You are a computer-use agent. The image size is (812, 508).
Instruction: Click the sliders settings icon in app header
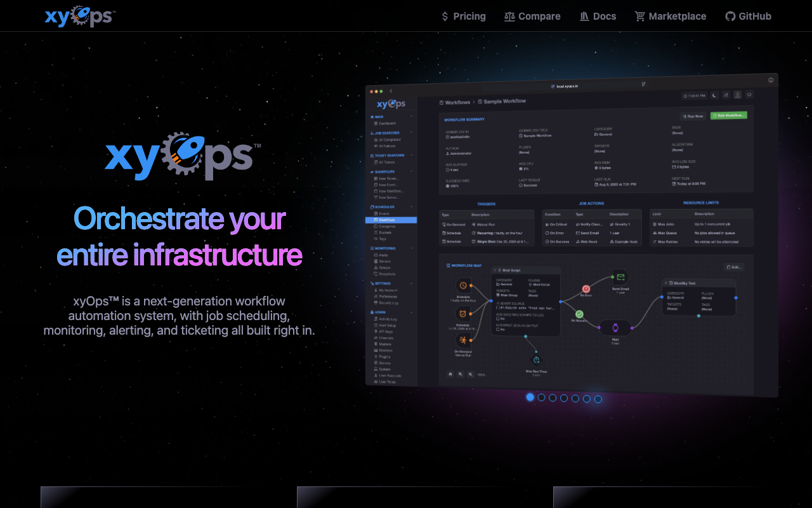click(x=726, y=95)
